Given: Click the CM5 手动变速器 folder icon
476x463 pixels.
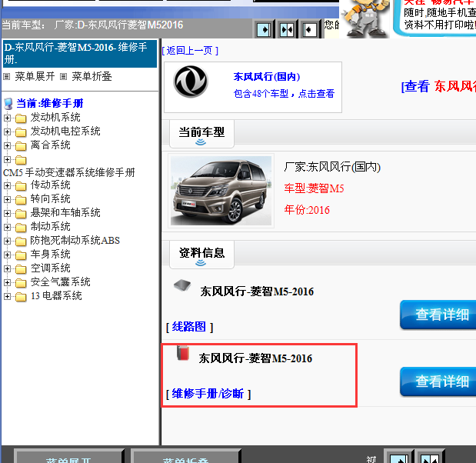Looking at the screenshot, I should coord(21,160).
